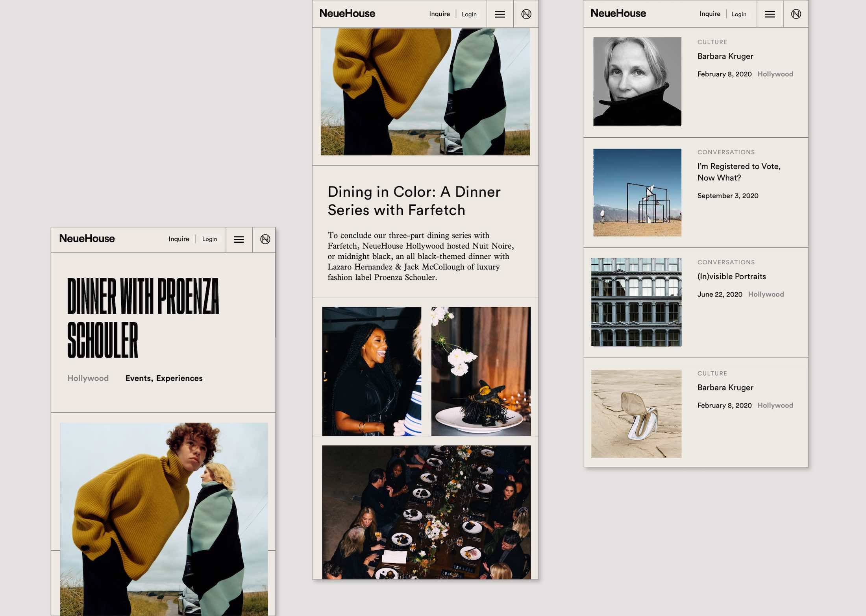This screenshot has width=866, height=616.
Task: Open the building facade thumbnail
Action: tap(636, 302)
